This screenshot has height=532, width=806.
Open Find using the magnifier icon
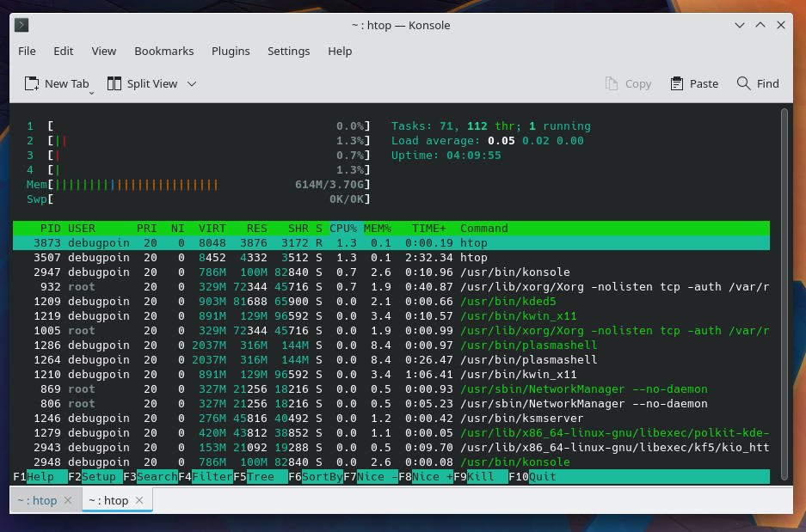(743, 83)
